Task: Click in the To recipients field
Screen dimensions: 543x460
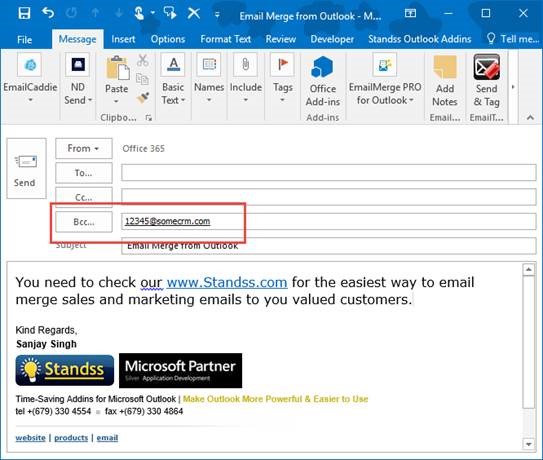Action: point(328,172)
